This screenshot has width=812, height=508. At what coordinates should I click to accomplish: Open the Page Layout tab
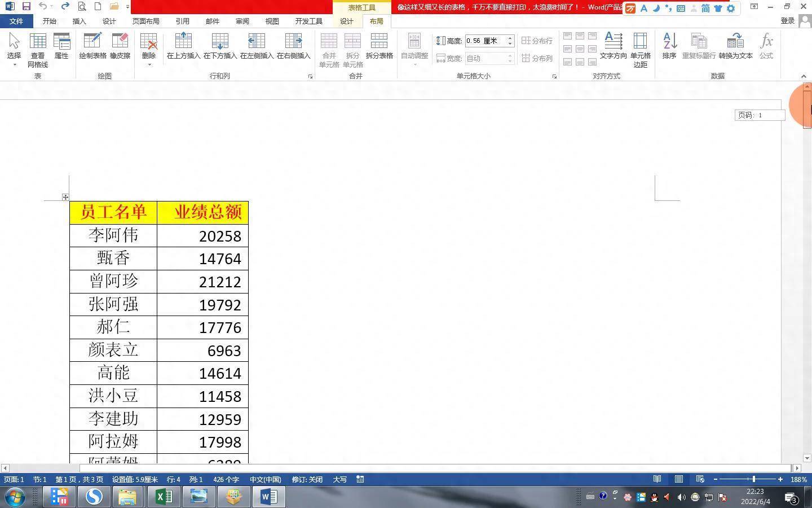coord(145,21)
